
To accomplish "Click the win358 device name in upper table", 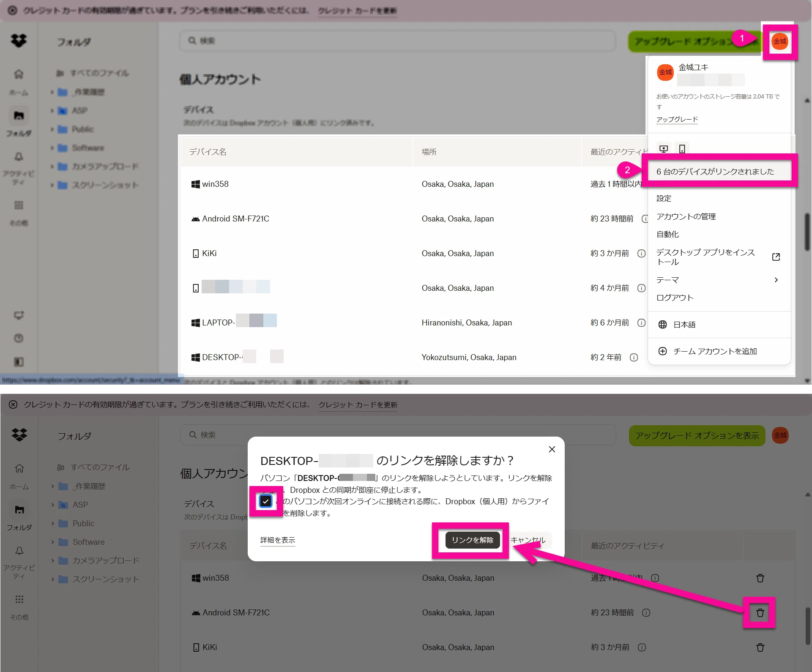I will click(x=215, y=184).
